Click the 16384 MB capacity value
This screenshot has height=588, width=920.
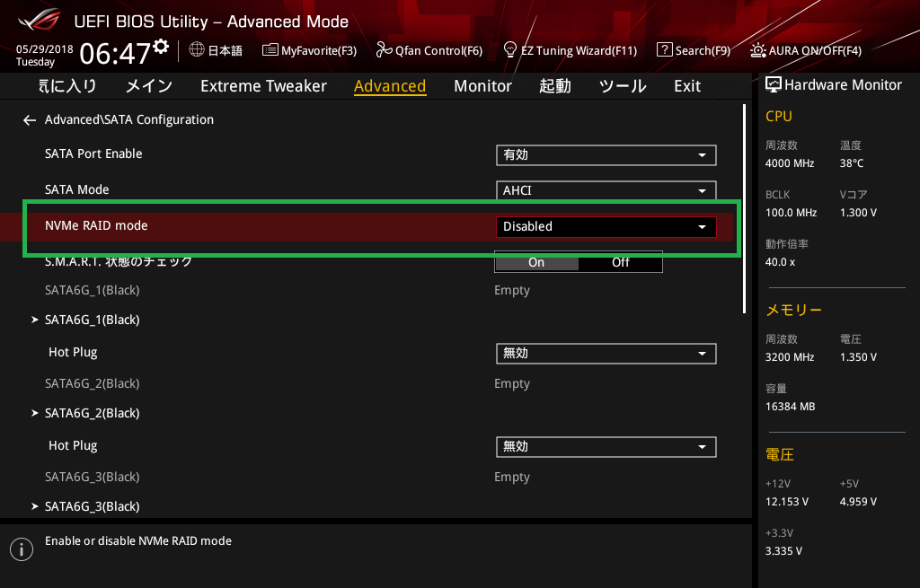pyautogui.click(x=791, y=407)
